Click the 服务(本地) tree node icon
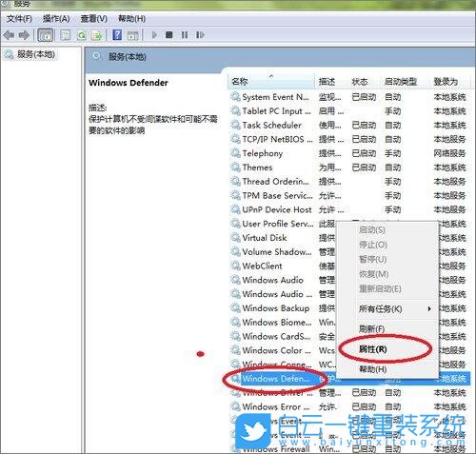Image resolution: width=476 pixels, height=454 pixels. click(x=9, y=55)
